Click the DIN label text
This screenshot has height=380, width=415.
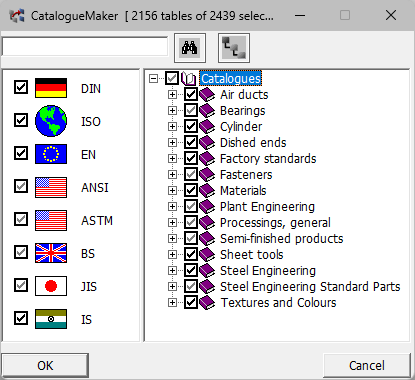click(x=91, y=89)
